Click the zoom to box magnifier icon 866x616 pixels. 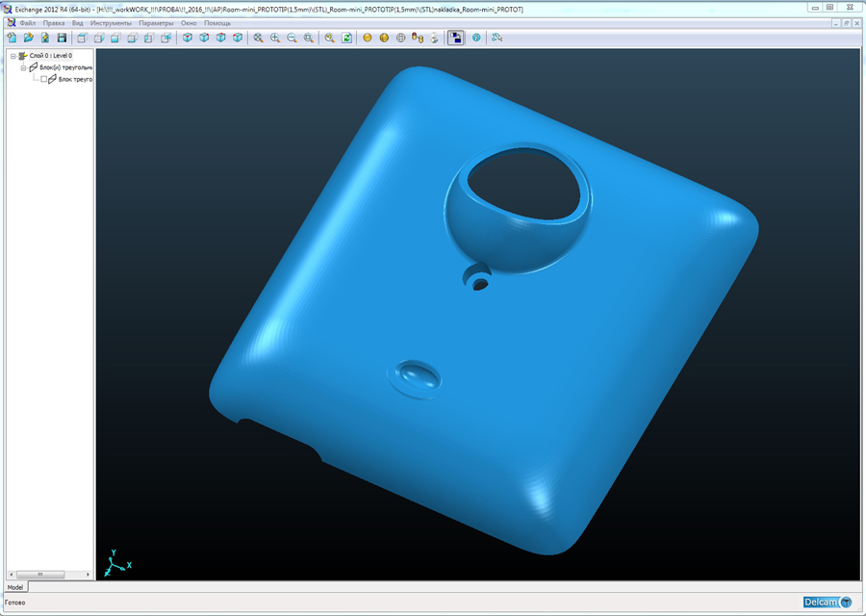click(x=309, y=38)
